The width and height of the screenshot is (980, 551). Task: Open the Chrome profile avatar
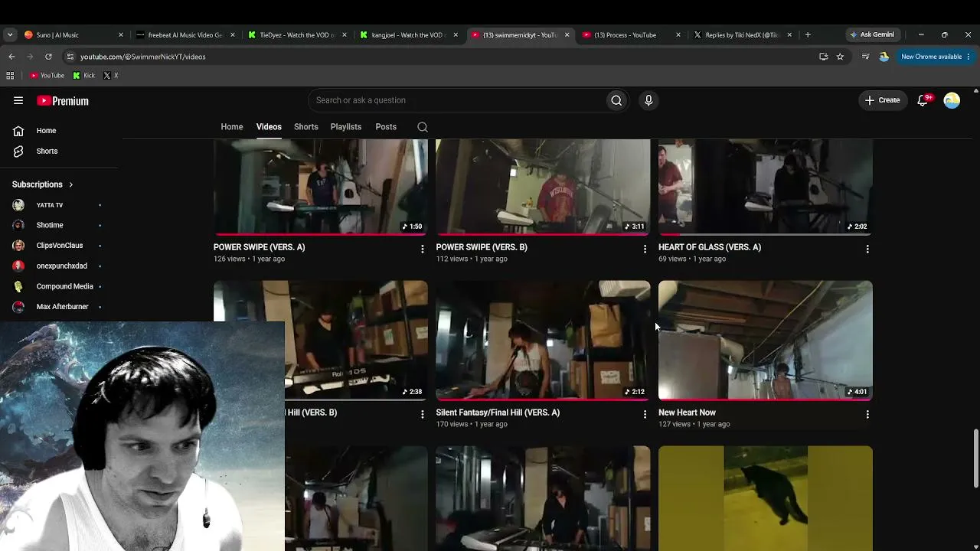[x=884, y=57]
